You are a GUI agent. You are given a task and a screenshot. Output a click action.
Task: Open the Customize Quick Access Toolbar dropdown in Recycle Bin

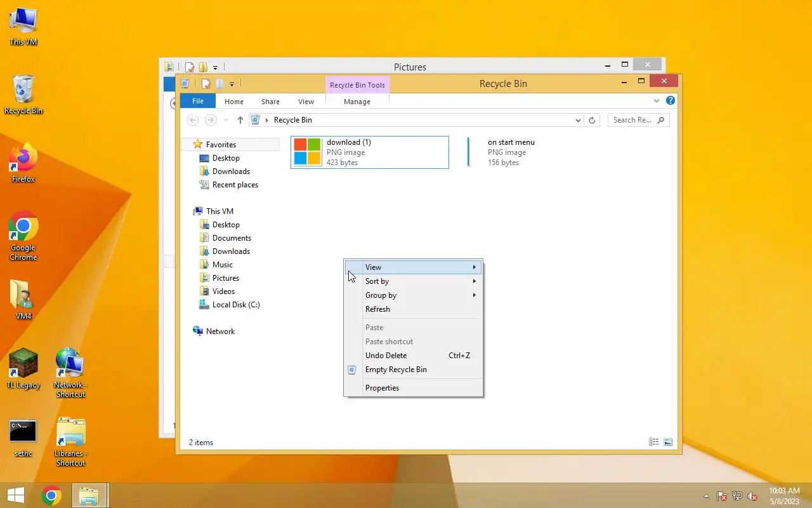tap(232, 84)
